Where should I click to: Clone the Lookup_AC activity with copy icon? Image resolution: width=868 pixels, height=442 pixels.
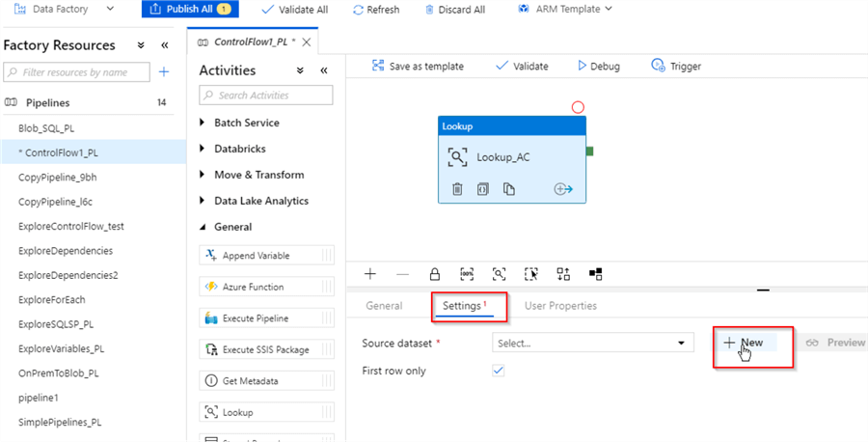508,189
